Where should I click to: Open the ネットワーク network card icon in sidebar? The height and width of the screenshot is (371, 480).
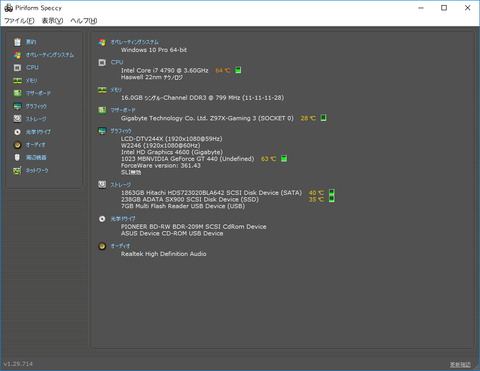(x=17, y=171)
